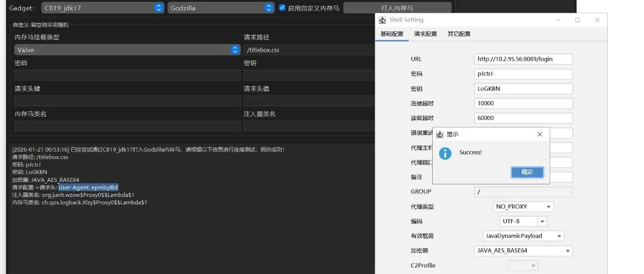Click highlighted User-Agent: epmbyIBd text in log
This screenshot has height=274, width=644.
pos(88,187)
